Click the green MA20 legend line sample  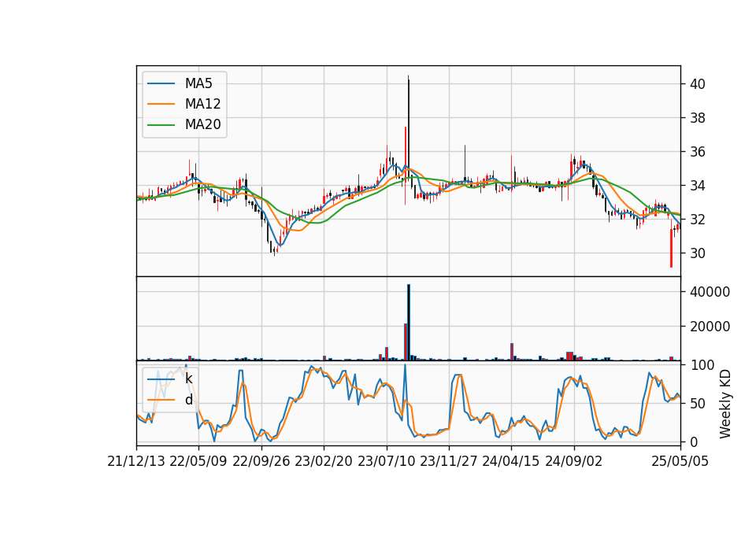[x=161, y=125]
